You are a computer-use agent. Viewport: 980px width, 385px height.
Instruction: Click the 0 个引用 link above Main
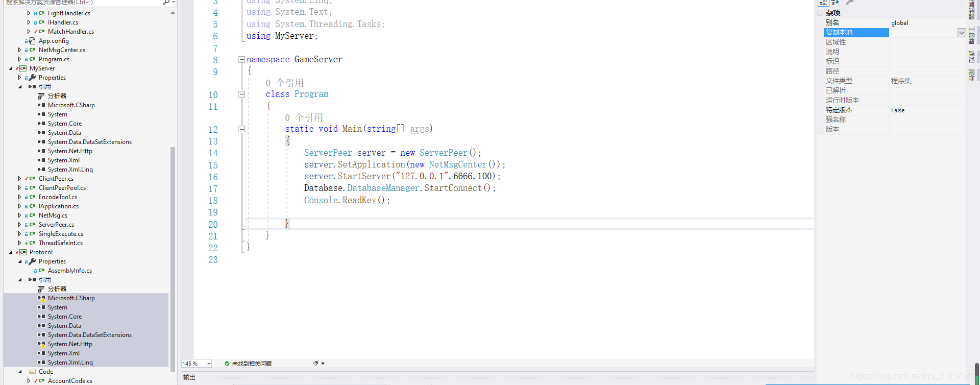304,117
